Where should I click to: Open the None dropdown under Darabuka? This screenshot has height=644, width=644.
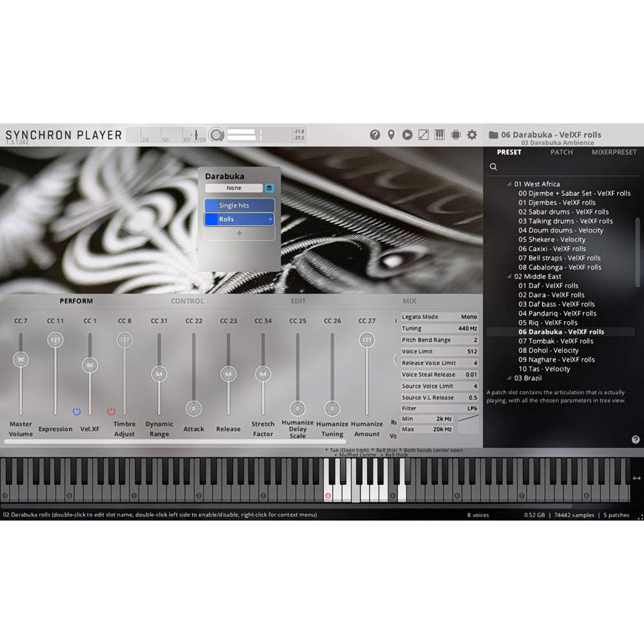pyautogui.click(x=234, y=188)
